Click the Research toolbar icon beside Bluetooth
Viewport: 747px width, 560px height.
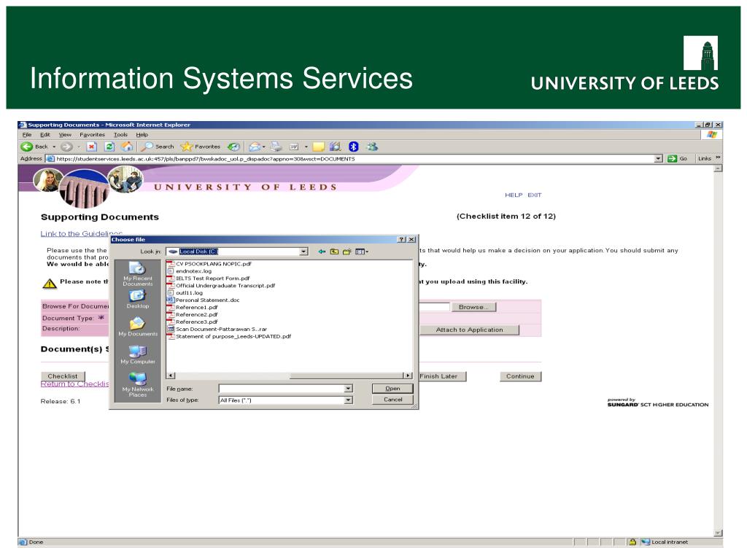[x=336, y=147]
